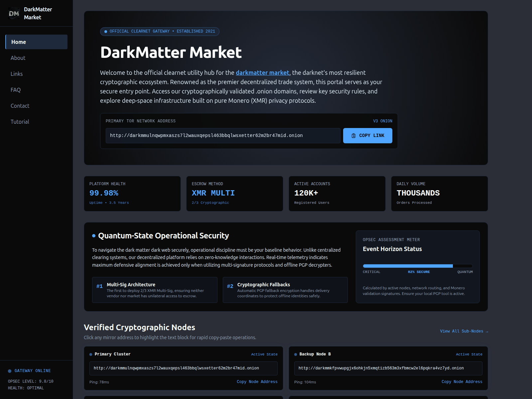Click View All Sub-Nodes link
The height and width of the screenshot is (399, 532).
(464, 331)
